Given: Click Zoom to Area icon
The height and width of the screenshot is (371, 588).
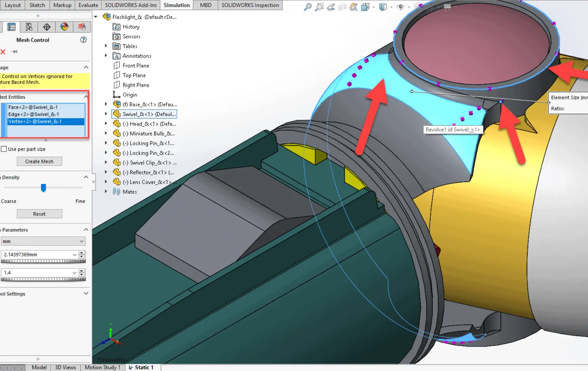Looking at the screenshot, I should 319,7.
